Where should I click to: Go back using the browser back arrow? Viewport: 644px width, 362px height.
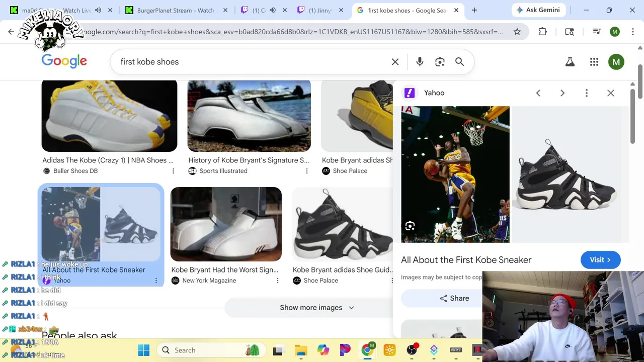pos(11,32)
